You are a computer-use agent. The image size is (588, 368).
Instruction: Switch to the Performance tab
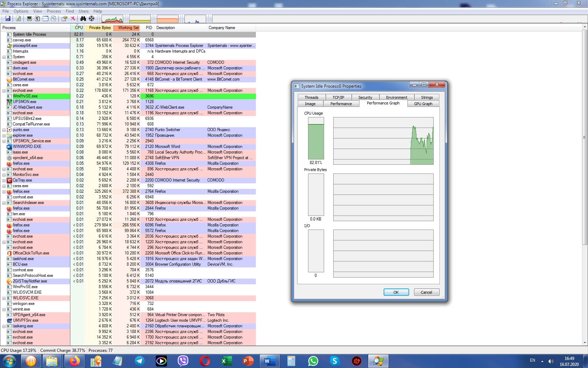click(x=341, y=104)
